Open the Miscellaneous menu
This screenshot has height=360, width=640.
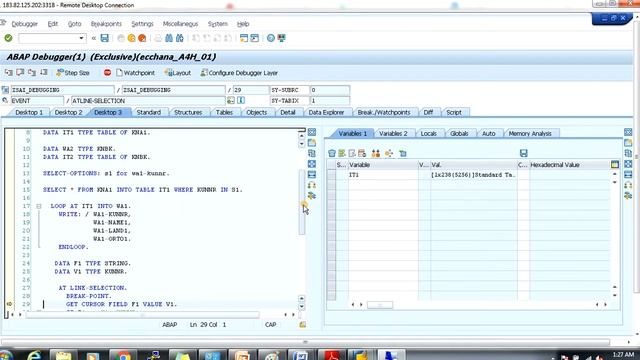tap(180, 24)
